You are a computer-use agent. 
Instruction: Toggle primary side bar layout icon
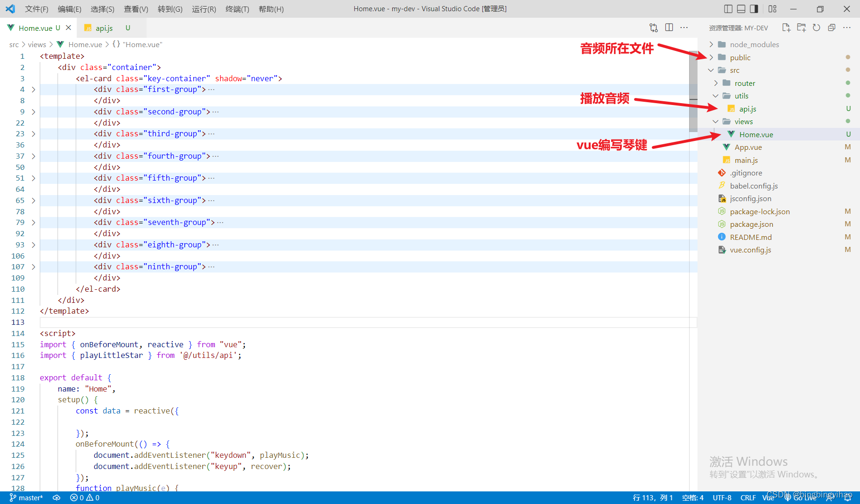coord(728,9)
